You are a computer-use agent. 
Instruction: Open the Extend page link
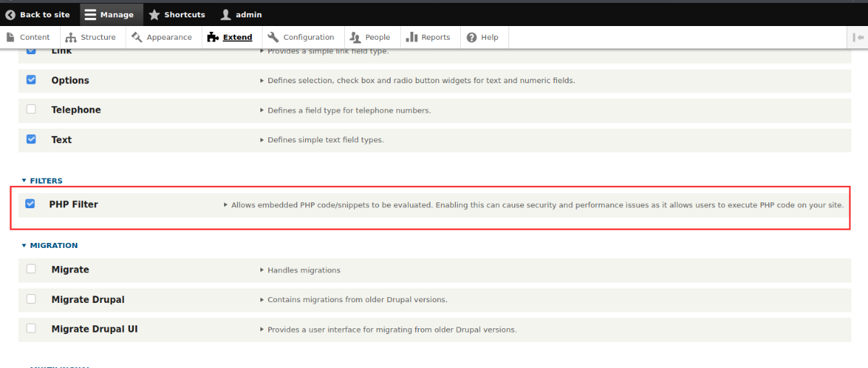coord(230,38)
